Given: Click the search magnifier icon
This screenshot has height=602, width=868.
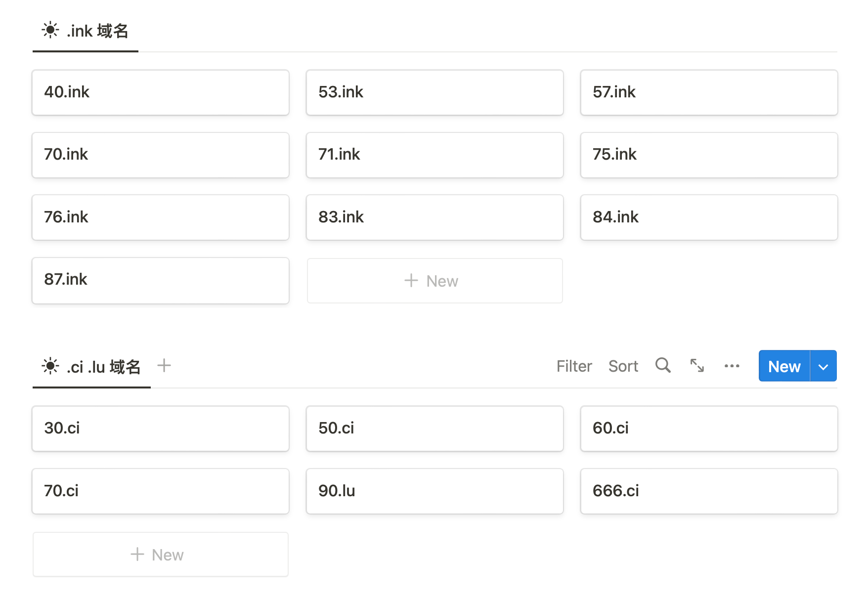Looking at the screenshot, I should (663, 366).
